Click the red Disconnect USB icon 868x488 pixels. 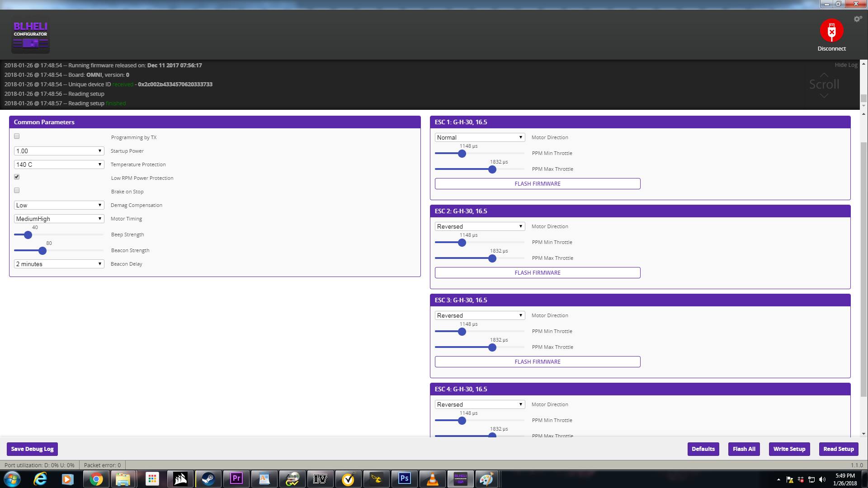(x=831, y=31)
